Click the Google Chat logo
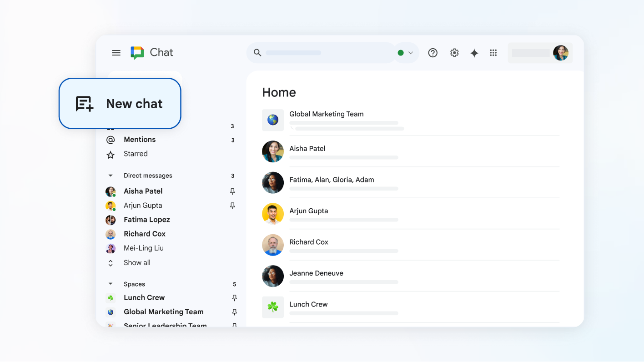This screenshot has height=362, width=644. pyautogui.click(x=137, y=53)
